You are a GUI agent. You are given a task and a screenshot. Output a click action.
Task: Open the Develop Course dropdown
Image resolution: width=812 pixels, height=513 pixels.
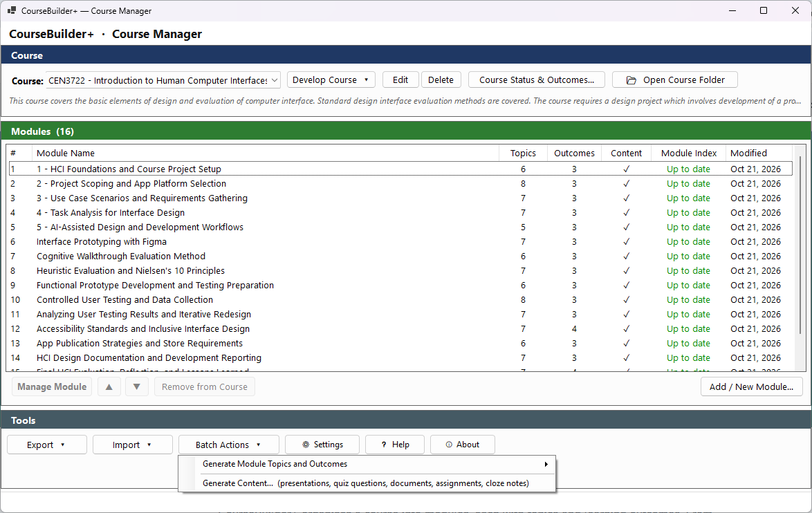331,80
